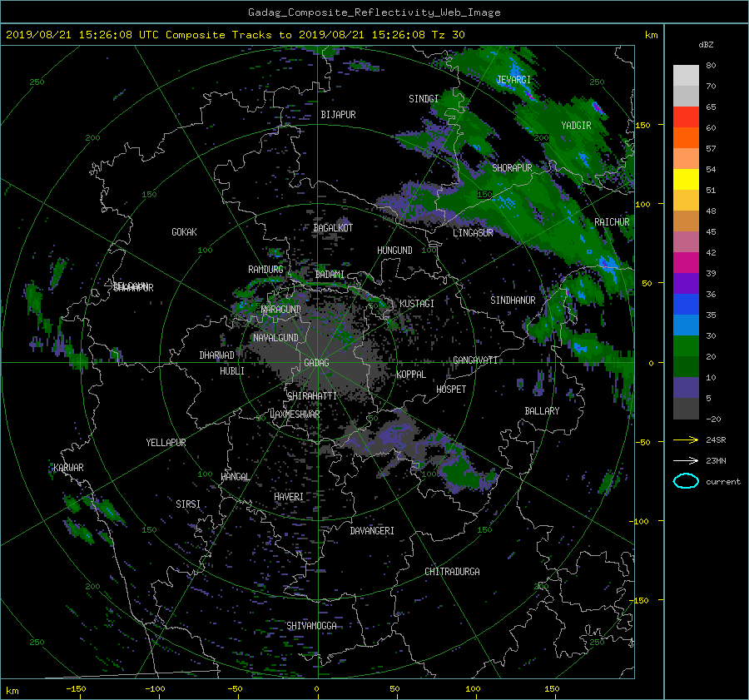Click the HANGAL city label
This screenshot has width=749, height=700.
tap(235, 477)
